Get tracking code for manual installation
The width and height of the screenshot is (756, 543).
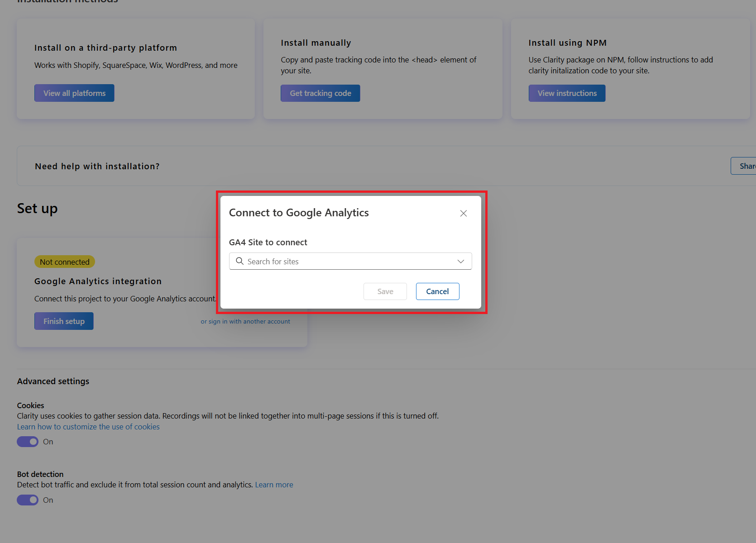(x=320, y=93)
